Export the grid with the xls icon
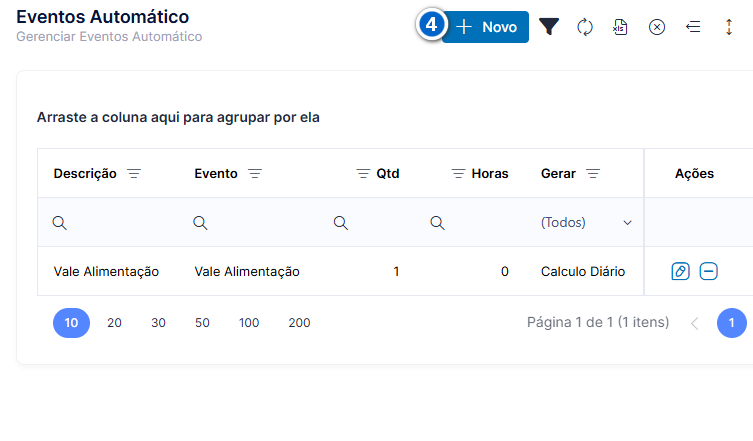The width and height of the screenshot is (753, 441). click(620, 27)
